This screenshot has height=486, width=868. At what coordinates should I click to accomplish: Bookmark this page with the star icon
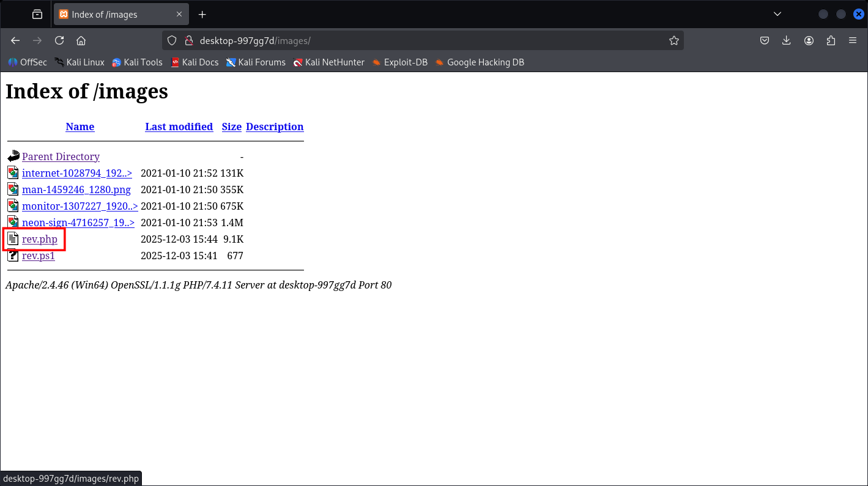(673, 41)
